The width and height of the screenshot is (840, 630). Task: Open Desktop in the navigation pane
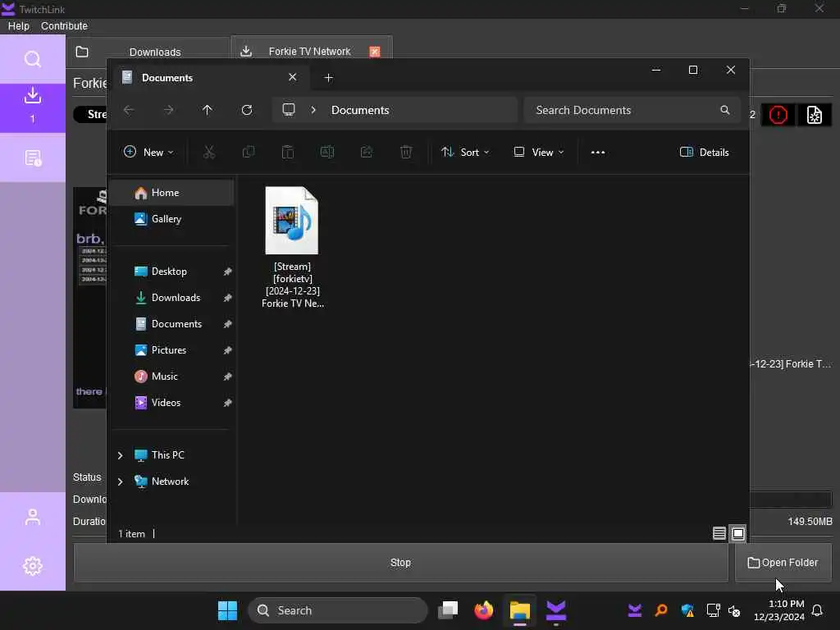click(171, 271)
